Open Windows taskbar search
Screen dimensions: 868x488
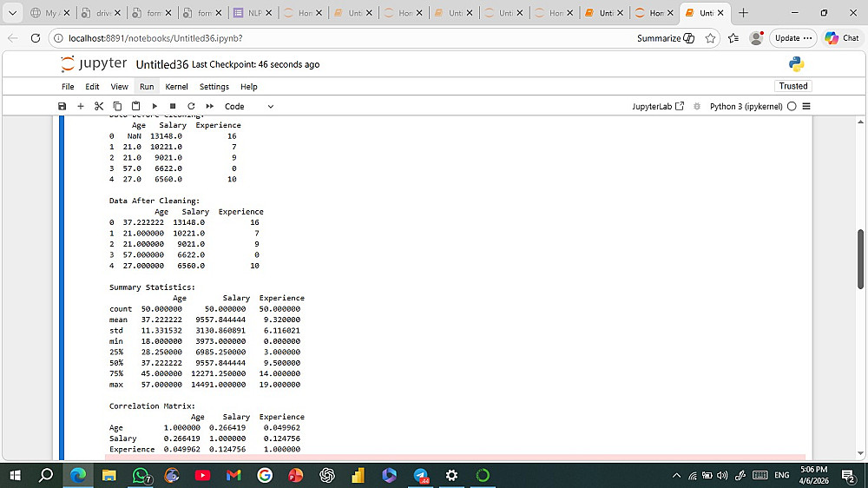[x=46, y=475]
